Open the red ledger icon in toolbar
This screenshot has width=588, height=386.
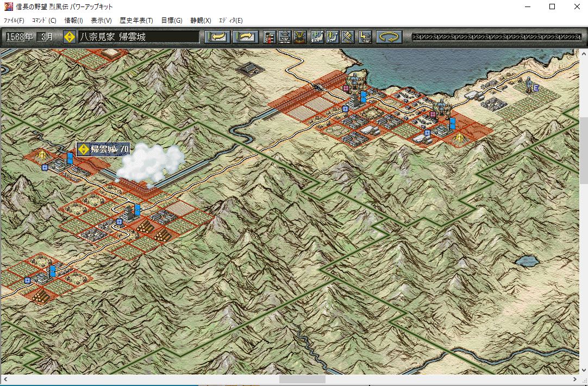tap(269, 37)
